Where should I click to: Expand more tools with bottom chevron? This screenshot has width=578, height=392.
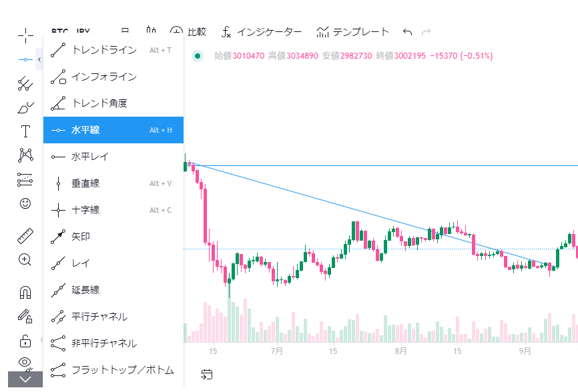tap(25, 379)
